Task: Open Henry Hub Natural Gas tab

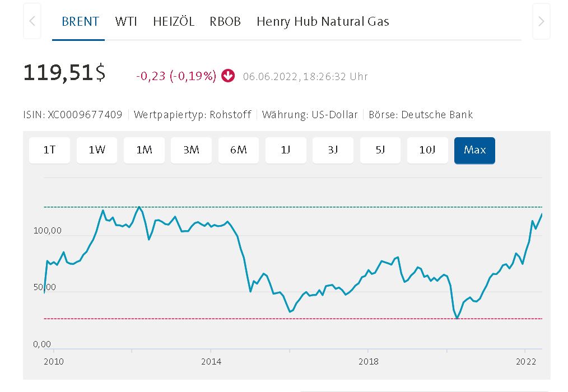Action: (x=323, y=22)
